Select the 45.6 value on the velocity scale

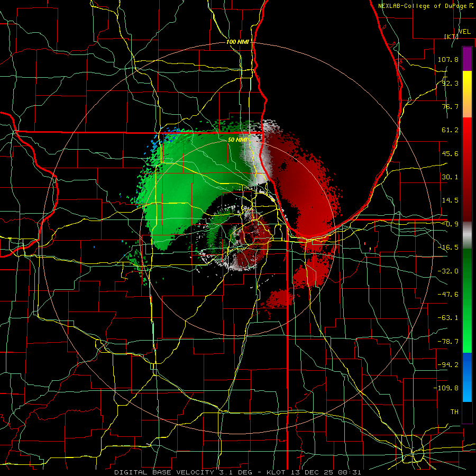[450, 153]
